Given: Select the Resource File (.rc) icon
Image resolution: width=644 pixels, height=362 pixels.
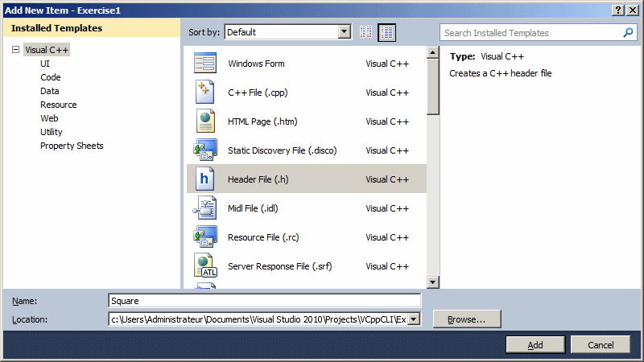Looking at the screenshot, I should pos(205,237).
